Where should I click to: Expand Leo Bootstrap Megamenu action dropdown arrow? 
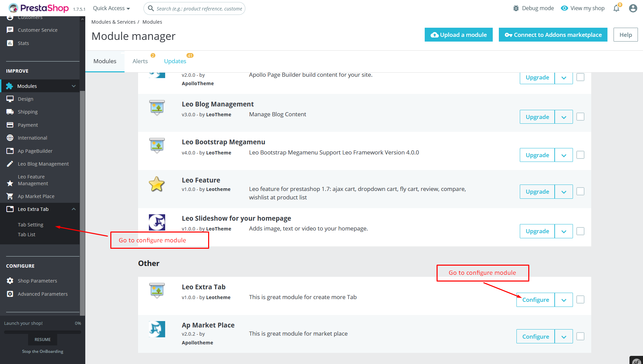[564, 155]
